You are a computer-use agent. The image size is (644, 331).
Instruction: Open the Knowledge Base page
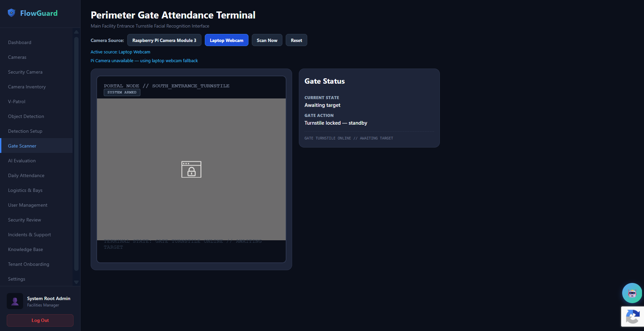[36, 249]
